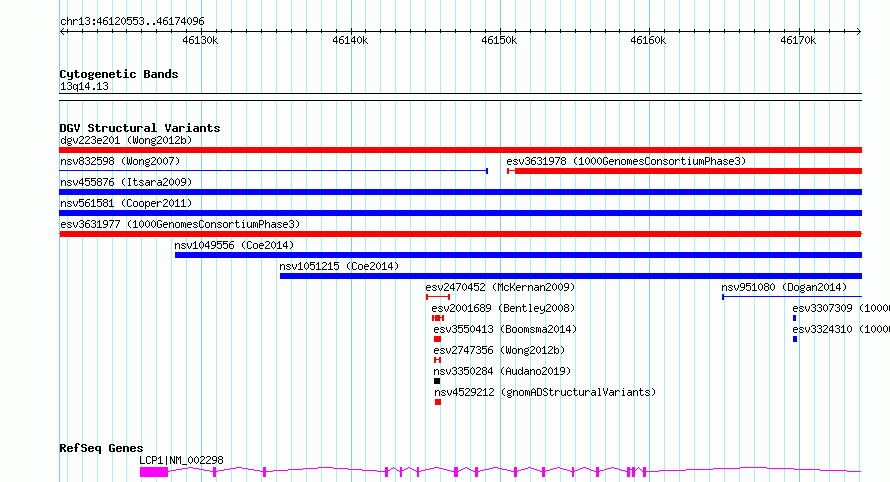Viewport: 890px width, 482px height.
Task: Click the nsv455876 (Itsara2009) label
Action: [x=126, y=182]
